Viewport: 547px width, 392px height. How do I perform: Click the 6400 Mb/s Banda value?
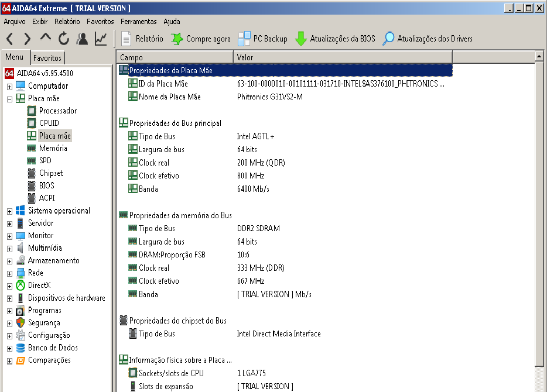point(253,189)
